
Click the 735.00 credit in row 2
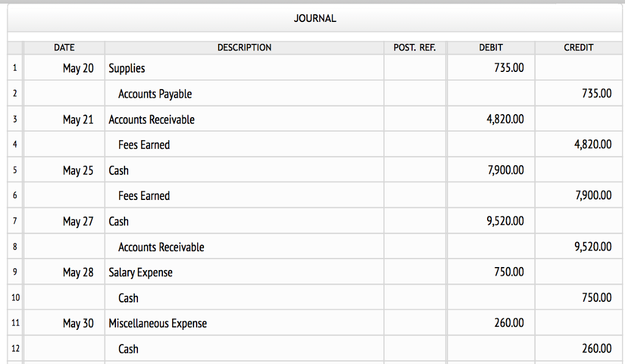[580, 93]
